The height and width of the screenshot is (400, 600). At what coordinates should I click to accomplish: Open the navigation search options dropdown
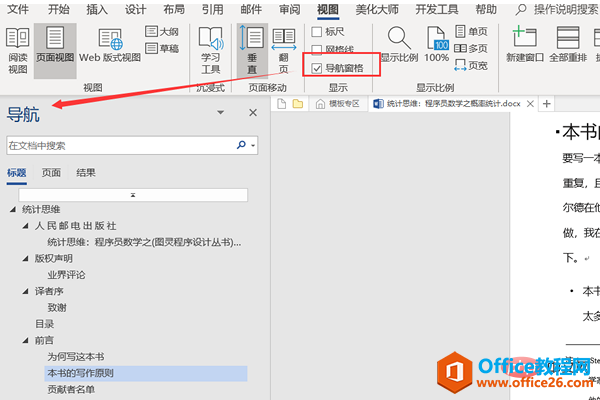pos(253,146)
